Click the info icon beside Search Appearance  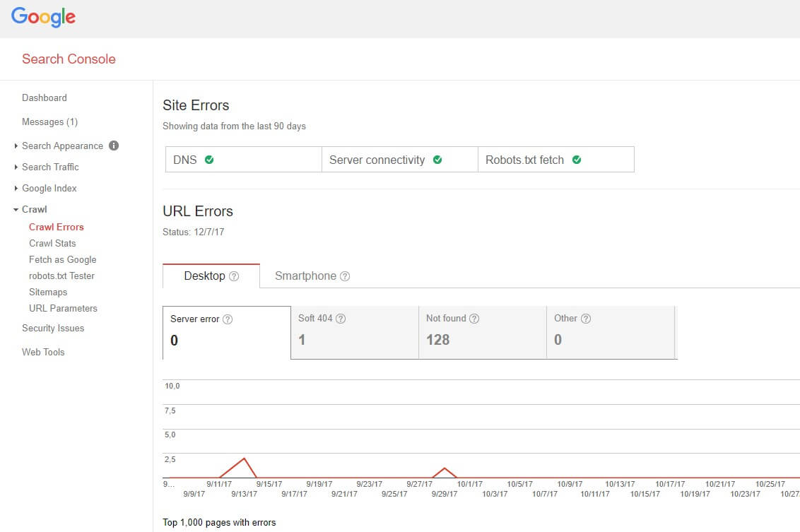point(114,146)
